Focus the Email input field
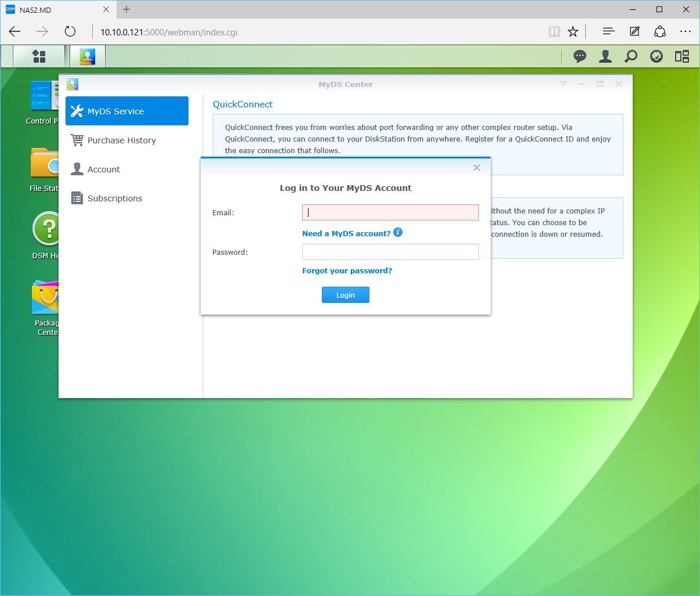 pyautogui.click(x=390, y=212)
